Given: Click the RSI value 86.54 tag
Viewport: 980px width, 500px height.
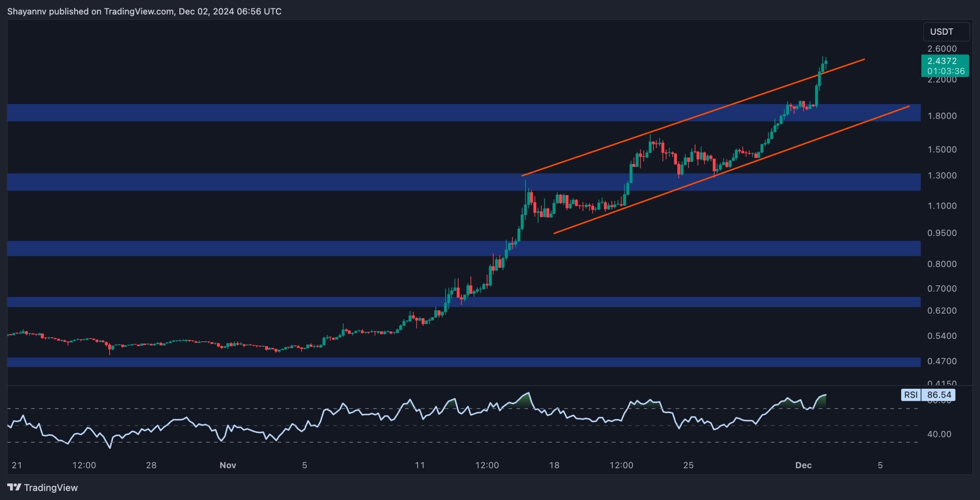Looking at the screenshot, I should click(x=939, y=394).
